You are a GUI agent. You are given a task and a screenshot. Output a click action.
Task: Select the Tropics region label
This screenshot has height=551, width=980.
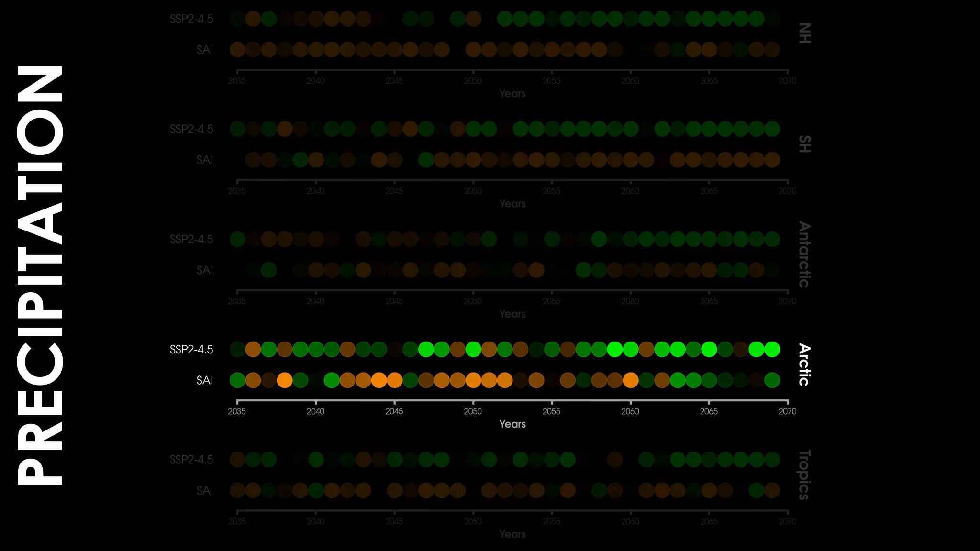click(805, 475)
